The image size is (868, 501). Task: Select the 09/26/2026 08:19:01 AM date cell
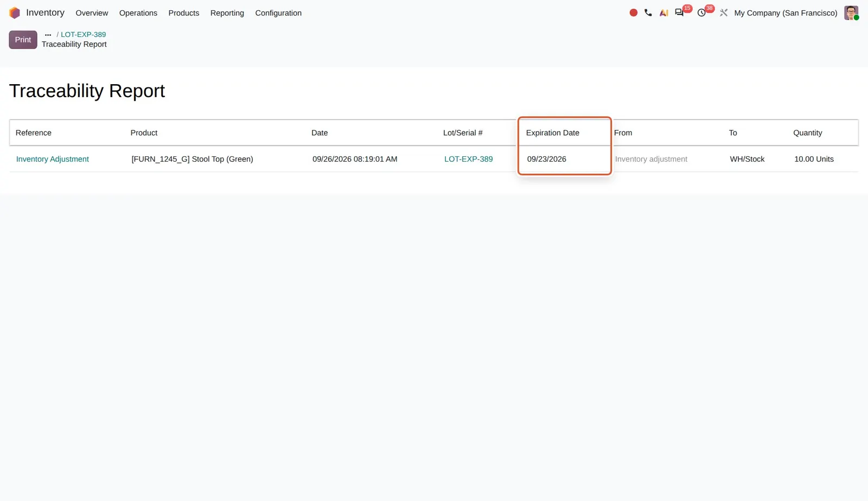355,159
